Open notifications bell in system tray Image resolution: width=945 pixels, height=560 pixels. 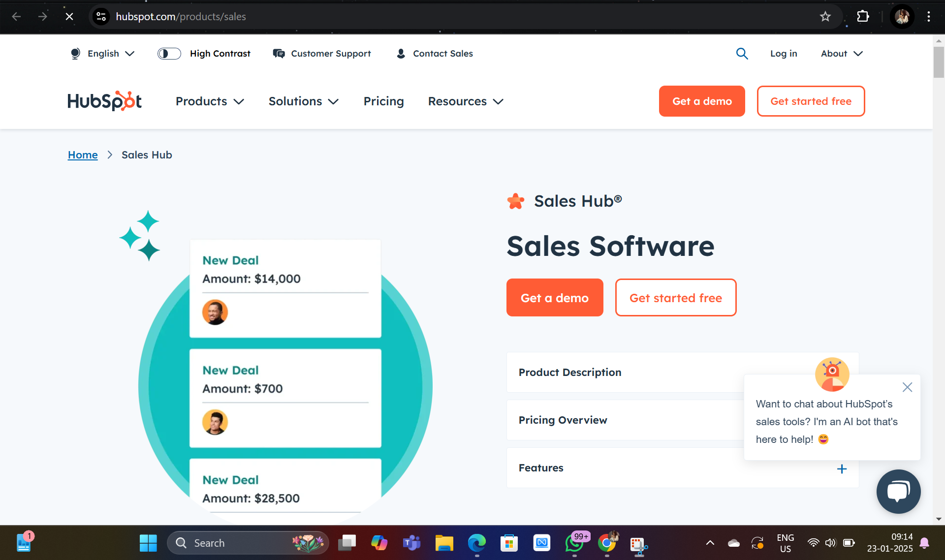coord(924,543)
